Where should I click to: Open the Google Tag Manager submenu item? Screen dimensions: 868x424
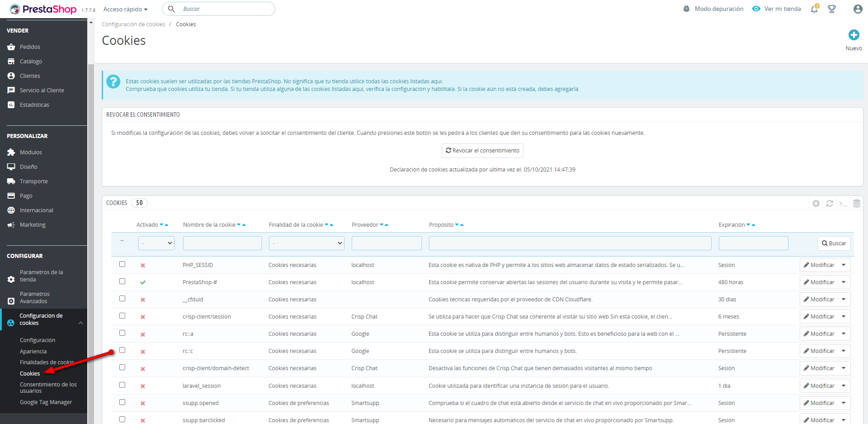click(x=46, y=402)
